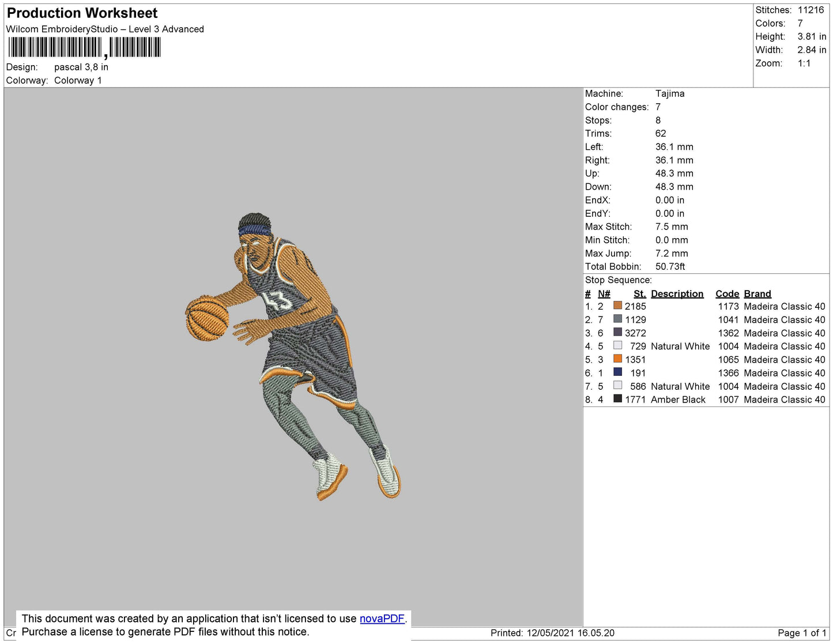The image size is (833, 644).
Task: Select the 'Description' column header
Action: tap(677, 293)
